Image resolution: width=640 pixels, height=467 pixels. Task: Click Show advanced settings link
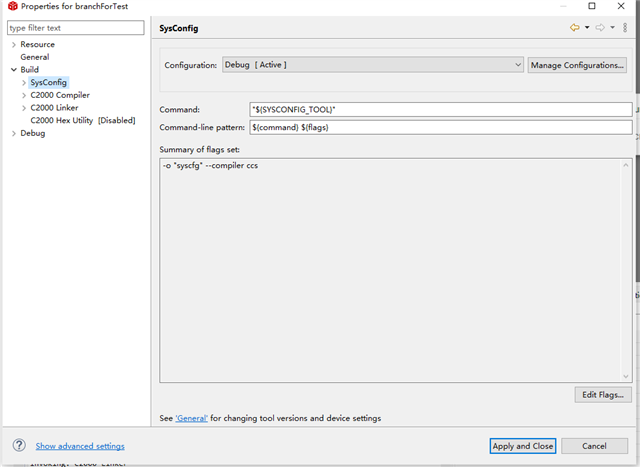click(80, 446)
